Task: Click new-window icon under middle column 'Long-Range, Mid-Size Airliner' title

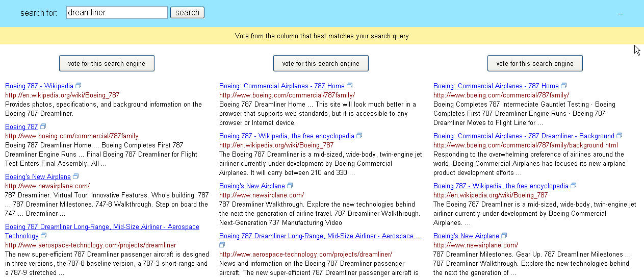Action: pyautogui.click(x=222, y=245)
